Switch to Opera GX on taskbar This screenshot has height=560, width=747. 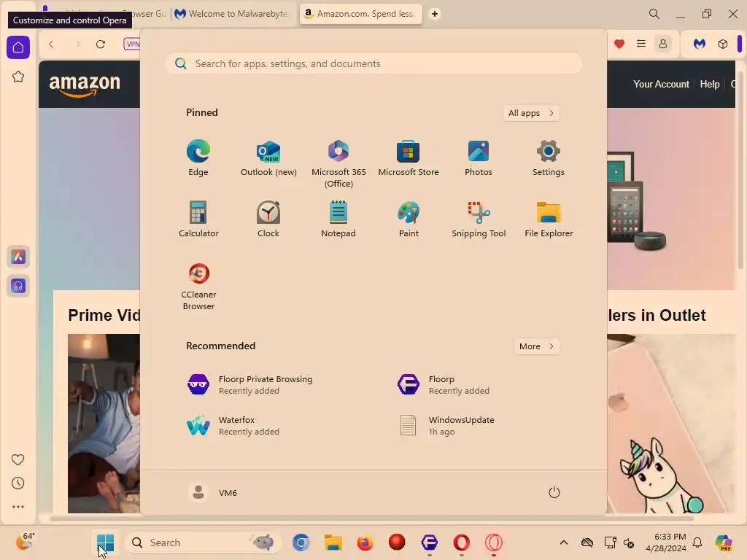[494, 542]
